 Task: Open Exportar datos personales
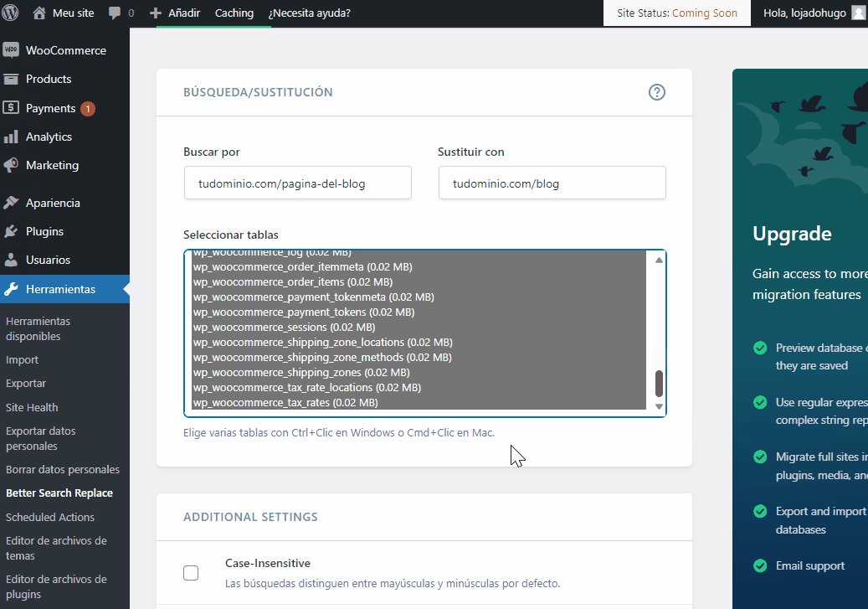(40, 438)
